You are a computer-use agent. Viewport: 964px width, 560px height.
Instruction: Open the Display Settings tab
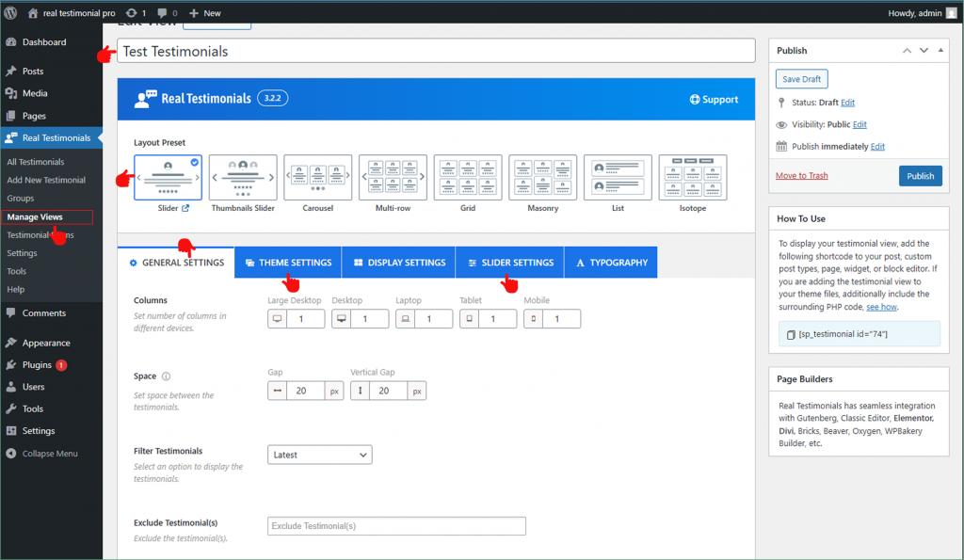399,263
